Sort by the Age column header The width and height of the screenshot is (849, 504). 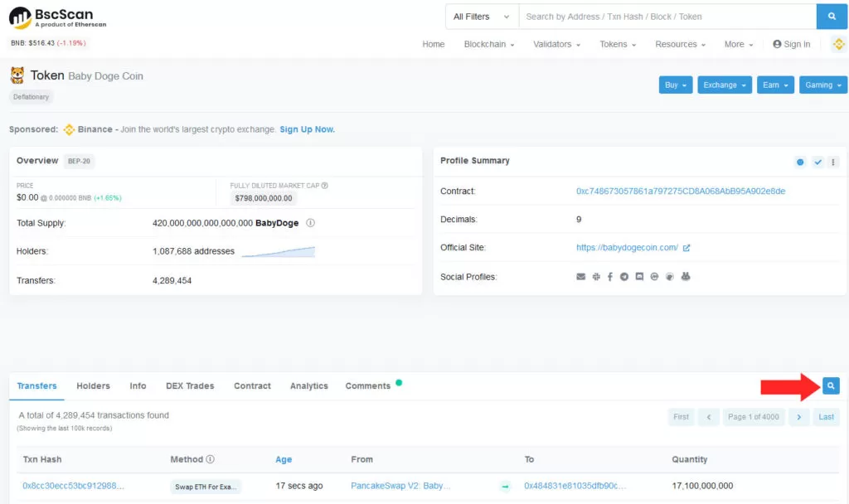[x=284, y=459]
